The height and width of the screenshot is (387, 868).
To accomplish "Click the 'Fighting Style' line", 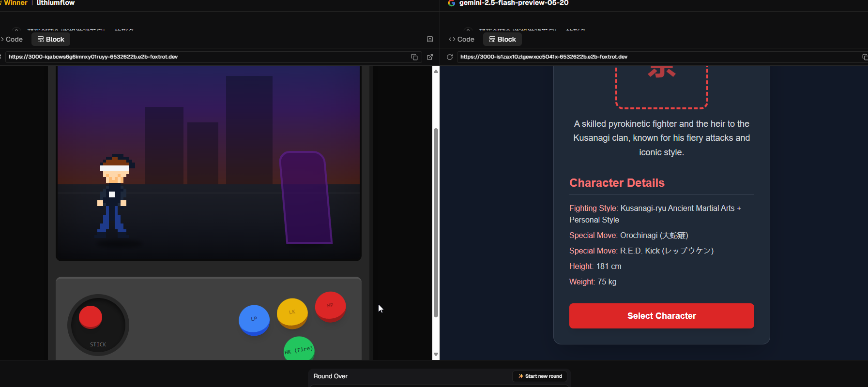I will tap(655, 214).
